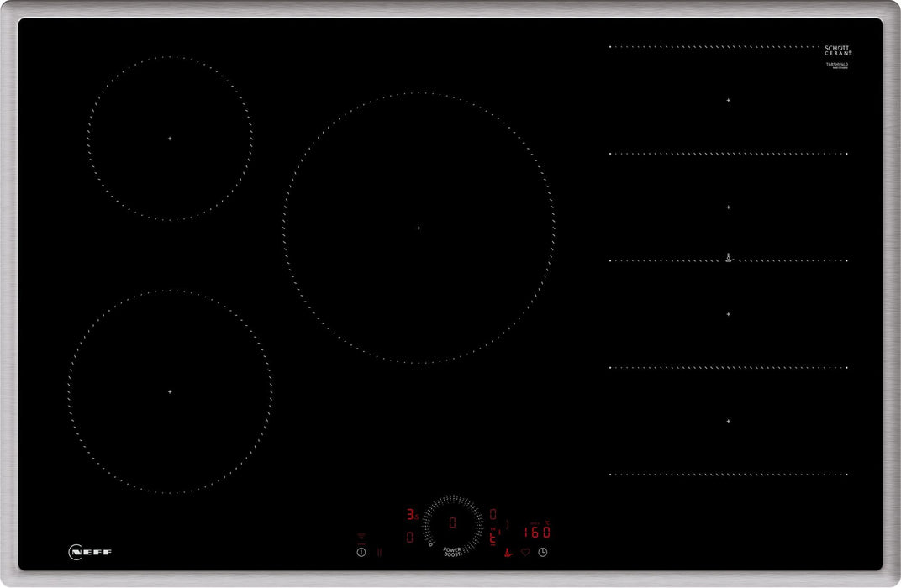
Task: Tap the 160 degree temperature display
Action: click(536, 532)
